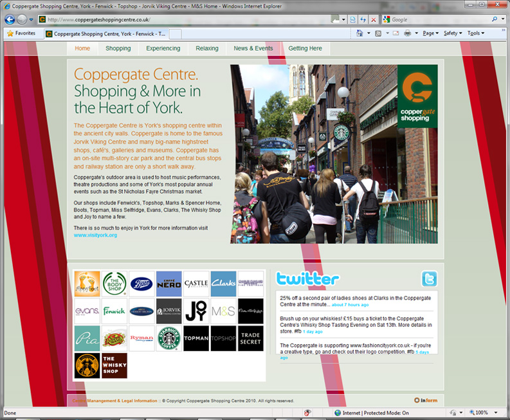
Task: Open a new blank browser tab
Action: pos(176,34)
